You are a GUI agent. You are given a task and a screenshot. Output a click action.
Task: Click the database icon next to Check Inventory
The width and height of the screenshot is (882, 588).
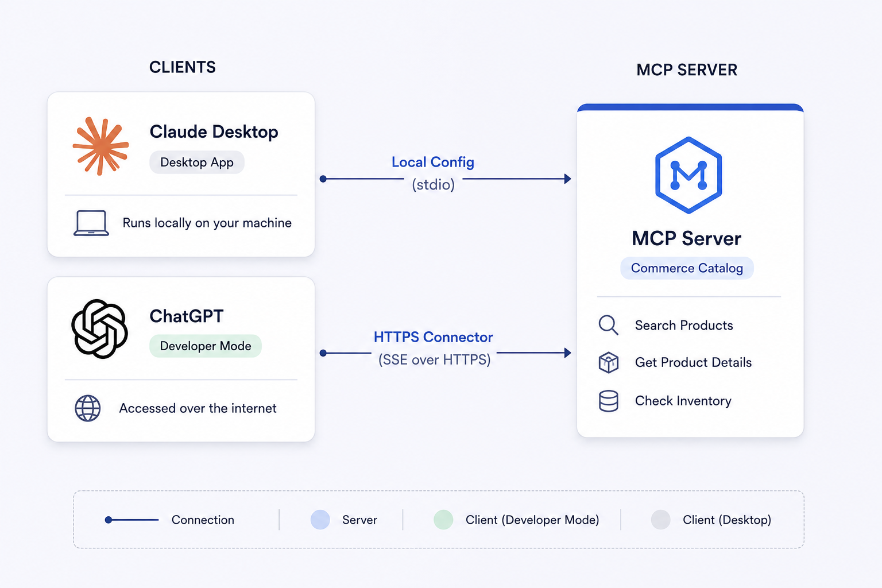tap(609, 401)
